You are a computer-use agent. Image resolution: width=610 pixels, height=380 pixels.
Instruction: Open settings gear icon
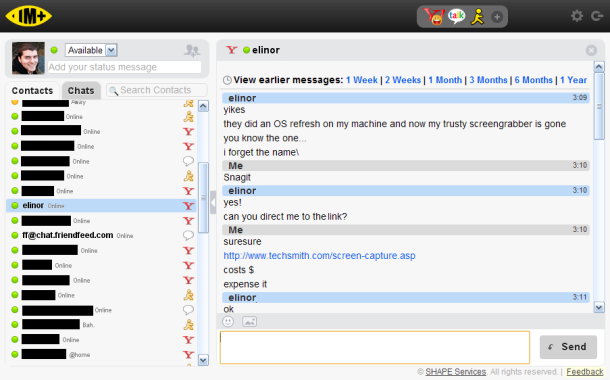[577, 16]
